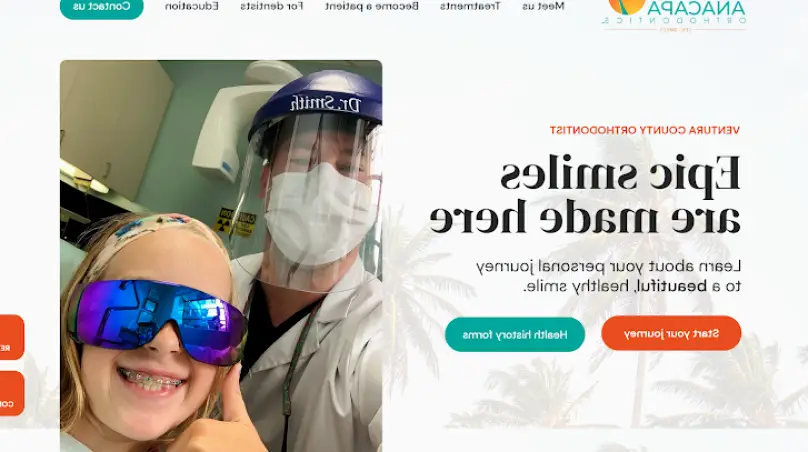Click the yellow radiation caution sign in the photo
Viewport: 808px width, 452px height.
[x=235, y=222]
